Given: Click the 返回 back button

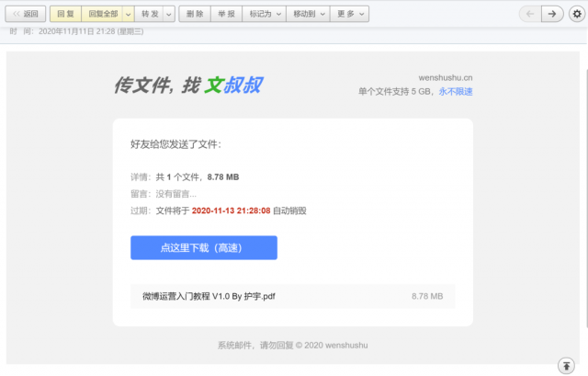Looking at the screenshot, I should click(x=25, y=14).
